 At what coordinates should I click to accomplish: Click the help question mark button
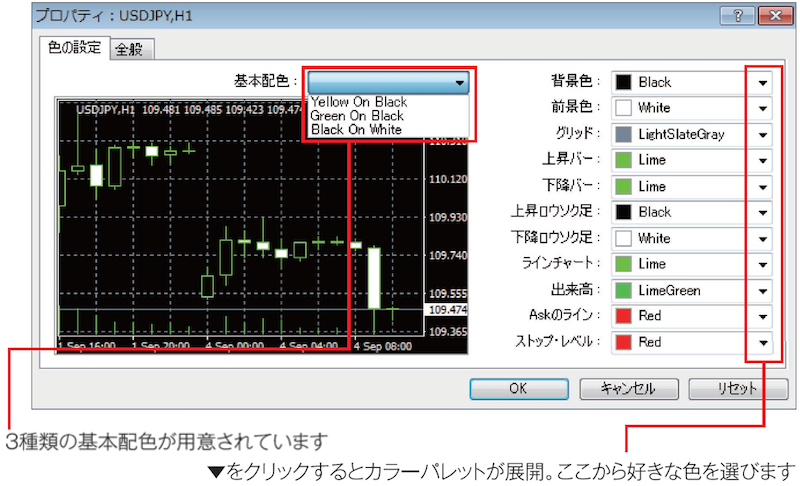(737, 16)
